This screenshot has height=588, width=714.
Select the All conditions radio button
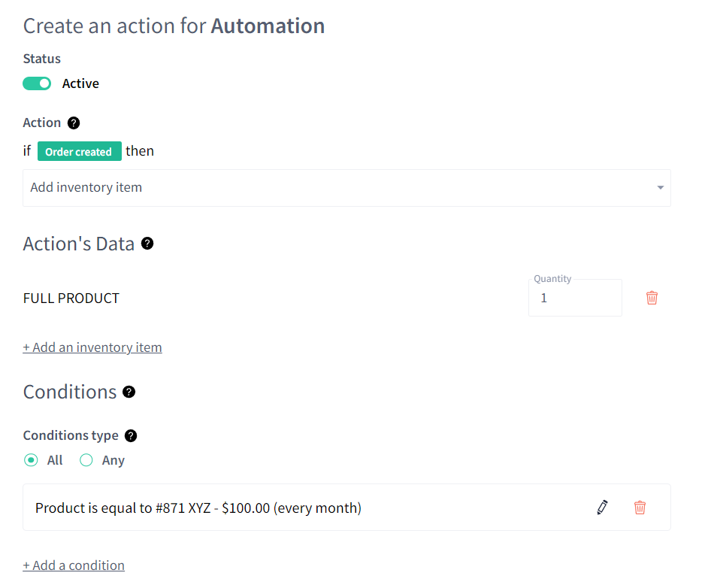(x=31, y=460)
